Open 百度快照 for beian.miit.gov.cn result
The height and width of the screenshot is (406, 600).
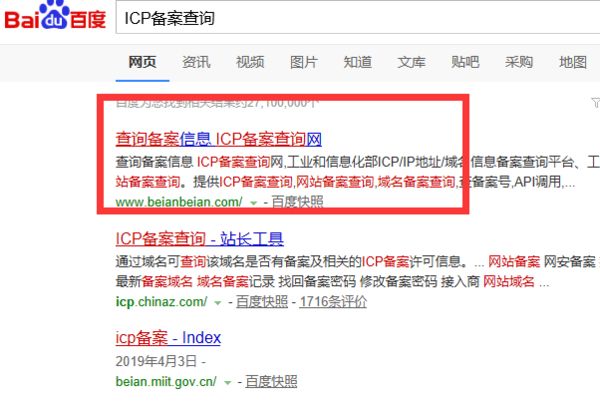click(271, 382)
